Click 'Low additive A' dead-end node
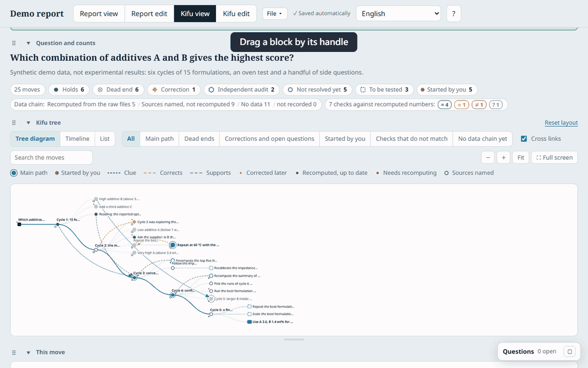The height and width of the screenshot is (368, 588). point(134,229)
